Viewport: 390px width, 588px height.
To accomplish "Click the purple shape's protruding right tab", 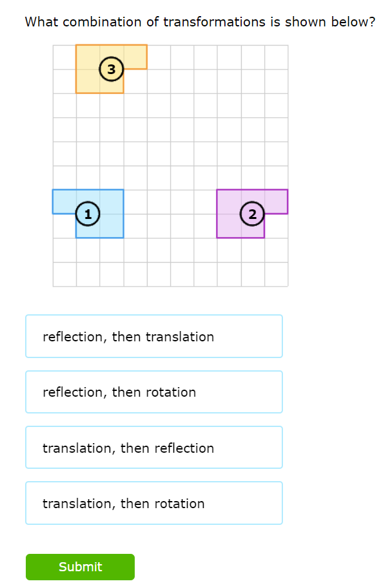I will coord(276,202).
